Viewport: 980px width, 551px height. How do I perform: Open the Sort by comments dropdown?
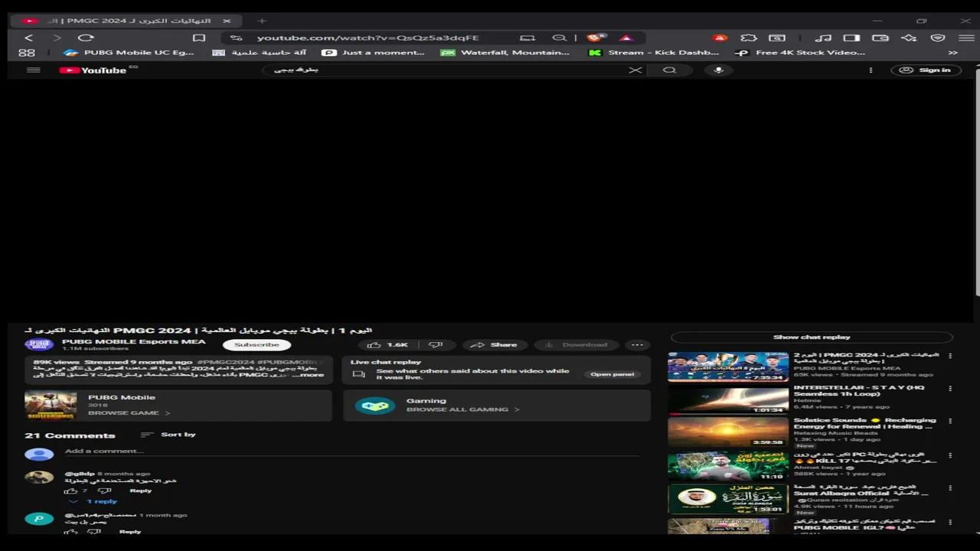coord(168,435)
